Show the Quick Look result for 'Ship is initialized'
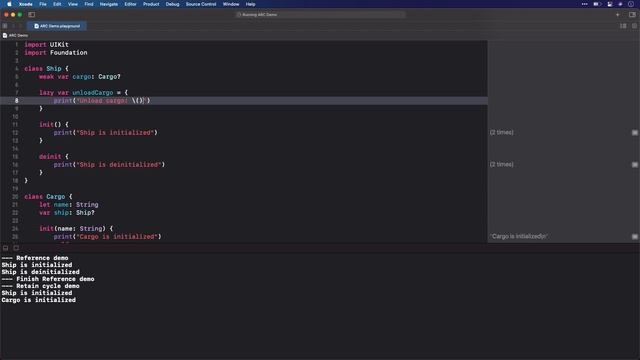The height and width of the screenshot is (360, 640). point(635,133)
